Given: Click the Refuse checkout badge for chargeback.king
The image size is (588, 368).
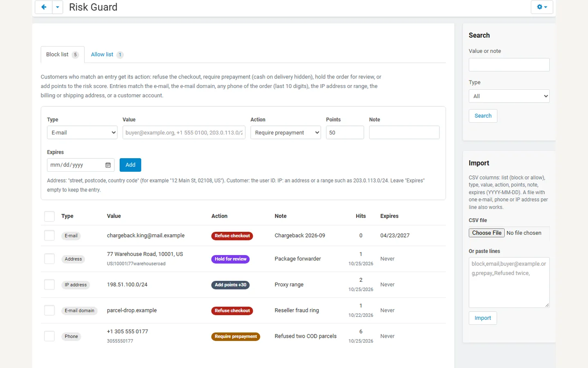Looking at the screenshot, I should [232, 236].
